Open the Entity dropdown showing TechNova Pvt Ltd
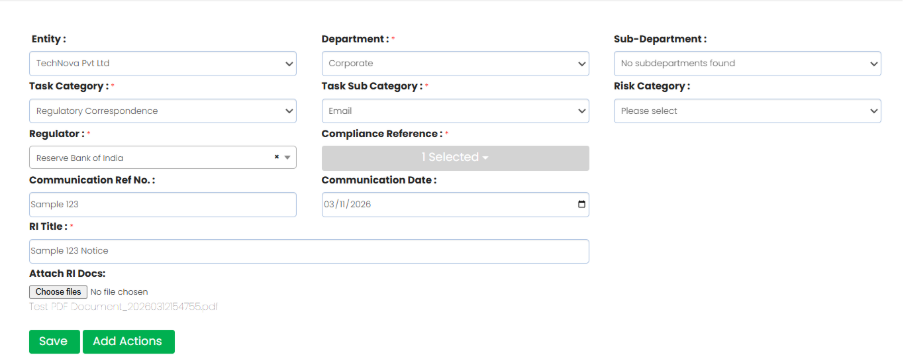Image resolution: width=903 pixels, height=363 pixels. click(x=163, y=63)
